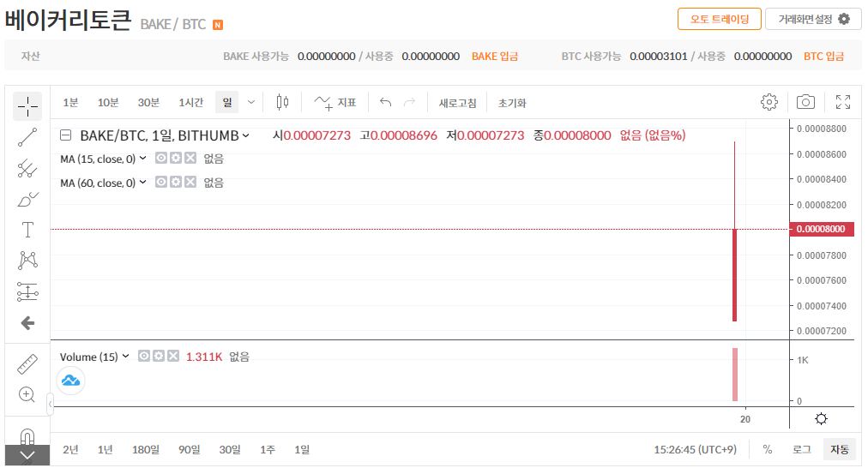This screenshot has width=868, height=474.
Task: Expand MA (60, close, 0) dropdown
Action: pyautogui.click(x=143, y=182)
